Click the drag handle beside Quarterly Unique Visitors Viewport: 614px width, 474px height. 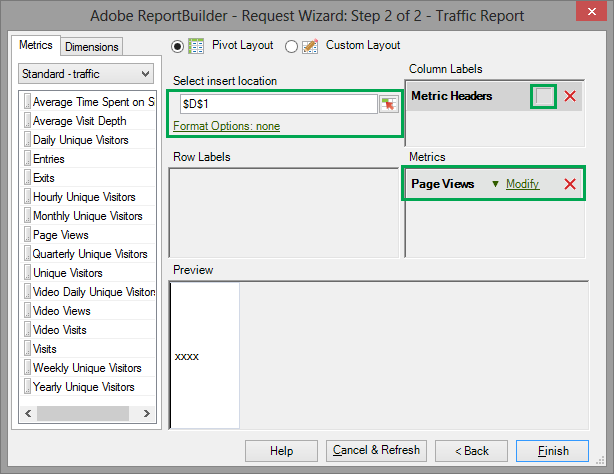[x=27, y=253]
